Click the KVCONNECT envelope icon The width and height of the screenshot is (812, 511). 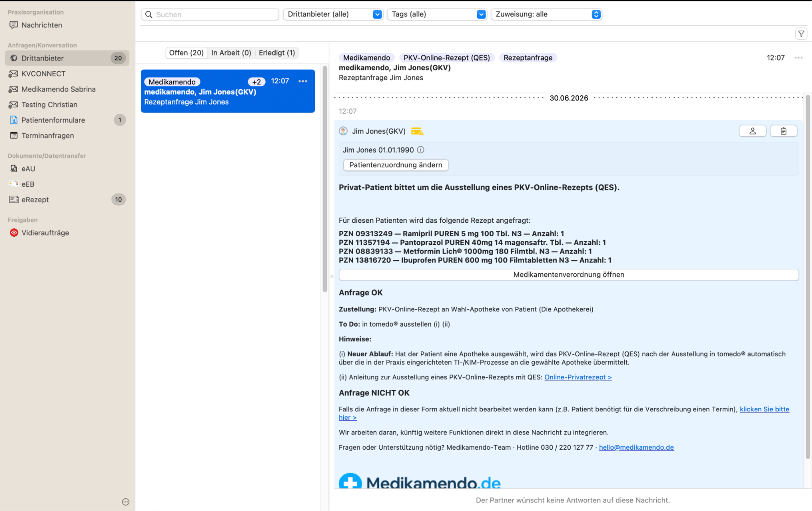tap(14, 74)
